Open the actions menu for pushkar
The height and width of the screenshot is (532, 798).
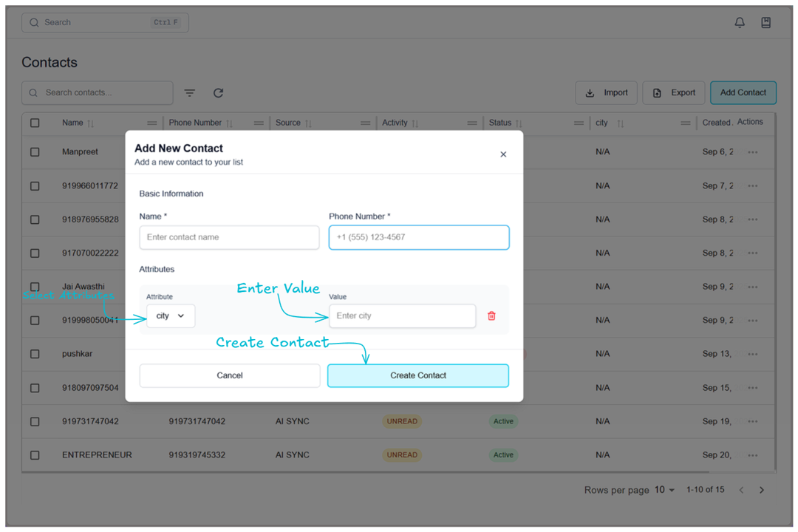pos(752,354)
